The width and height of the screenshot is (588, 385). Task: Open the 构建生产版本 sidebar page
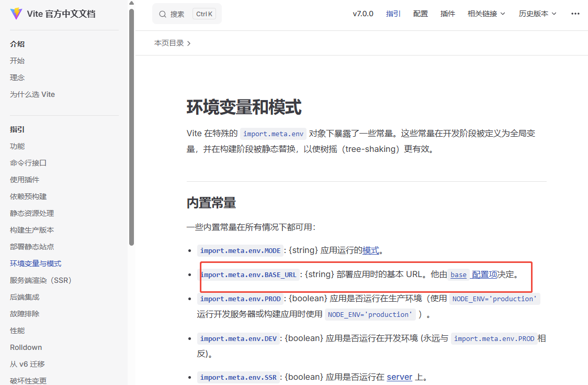[x=32, y=230]
